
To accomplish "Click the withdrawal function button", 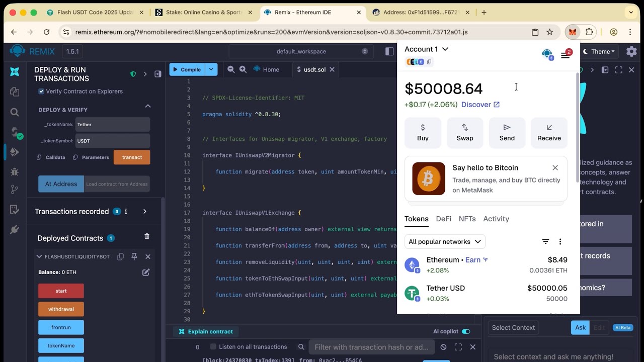I will pos(61,309).
